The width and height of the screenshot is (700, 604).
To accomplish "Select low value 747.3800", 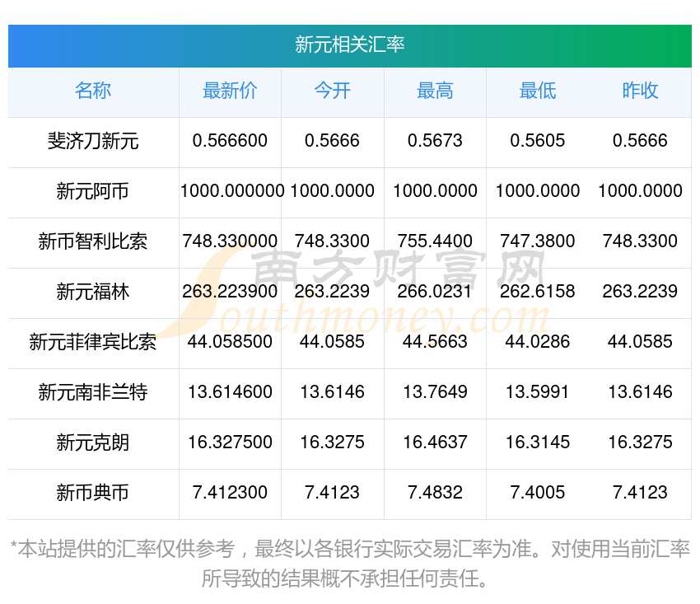I will pyautogui.click(x=538, y=241).
